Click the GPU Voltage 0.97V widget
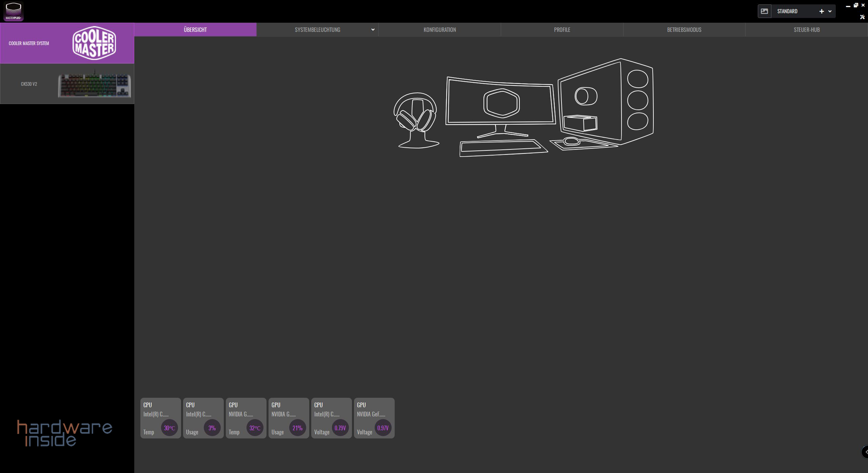 click(374, 418)
